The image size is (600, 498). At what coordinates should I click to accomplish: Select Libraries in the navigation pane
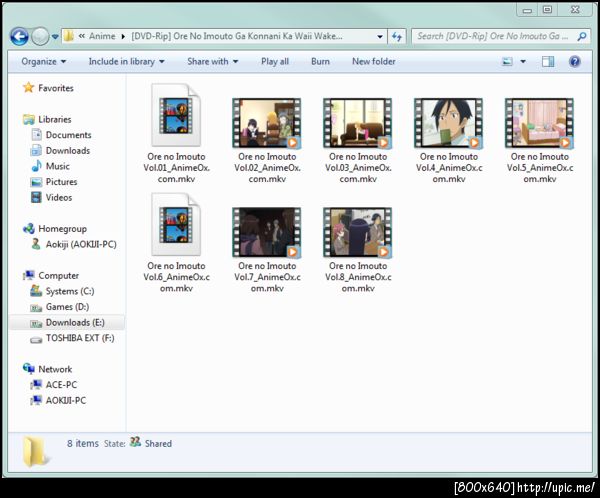(x=55, y=119)
